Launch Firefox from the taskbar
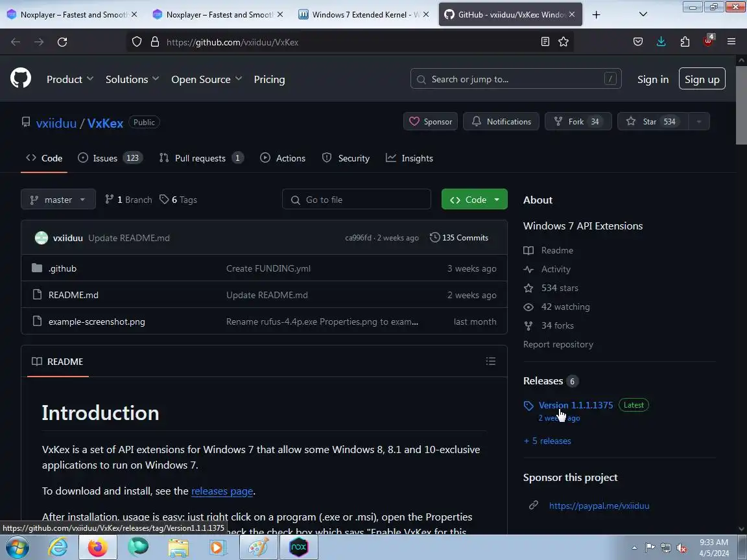The width and height of the screenshot is (747, 560). (98, 548)
